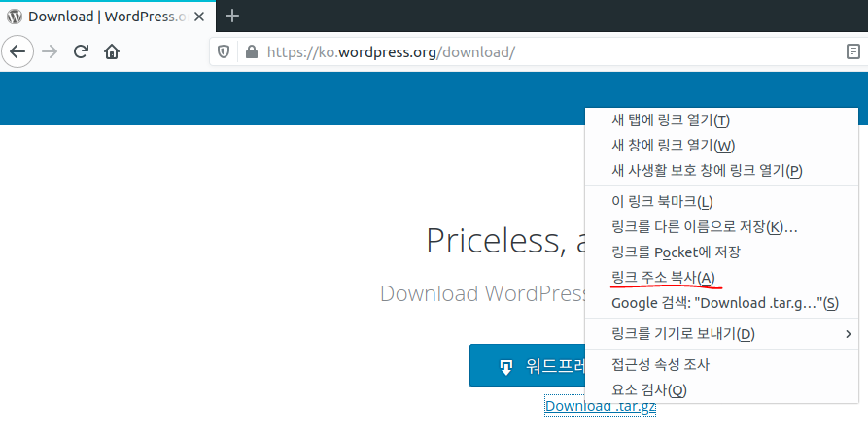The width and height of the screenshot is (868, 437).
Task: Click the "Priceless, a" heading text
Action: pos(505,241)
